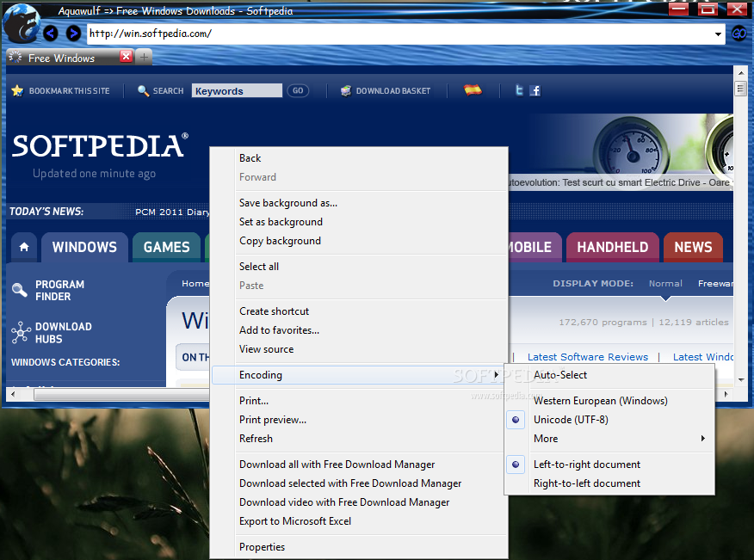
Task: Choose Select all
Action: [x=359, y=267]
